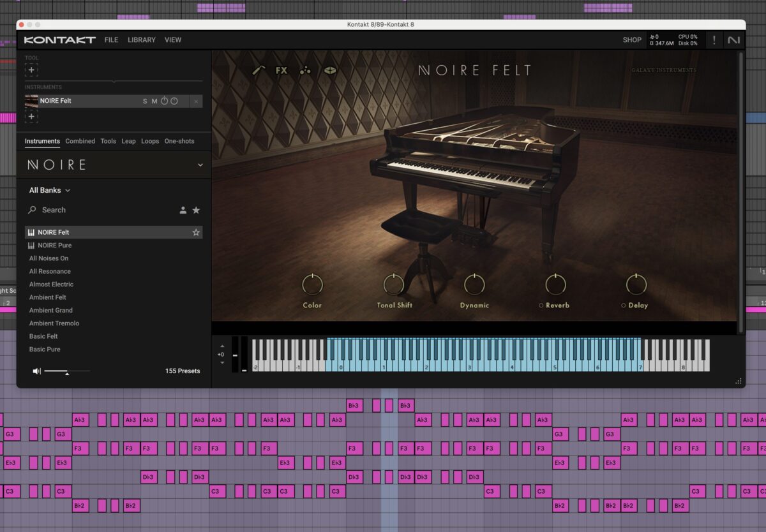Click the NOIRE Felt instrument thumbnail in rack

pyautogui.click(x=31, y=101)
